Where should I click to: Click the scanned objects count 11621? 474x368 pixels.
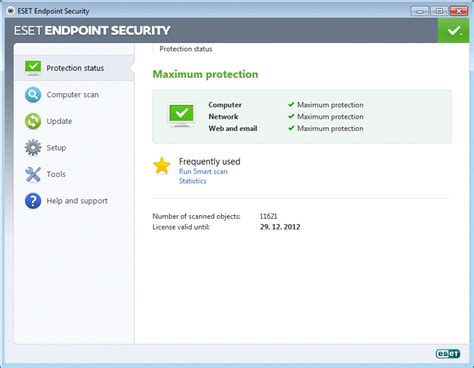pyautogui.click(x=268, y=216)
